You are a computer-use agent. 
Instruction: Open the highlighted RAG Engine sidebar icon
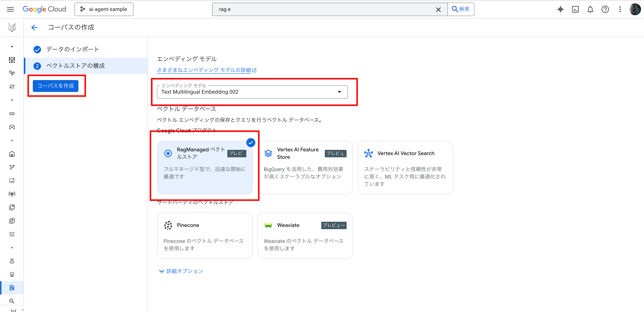[12, 288]
